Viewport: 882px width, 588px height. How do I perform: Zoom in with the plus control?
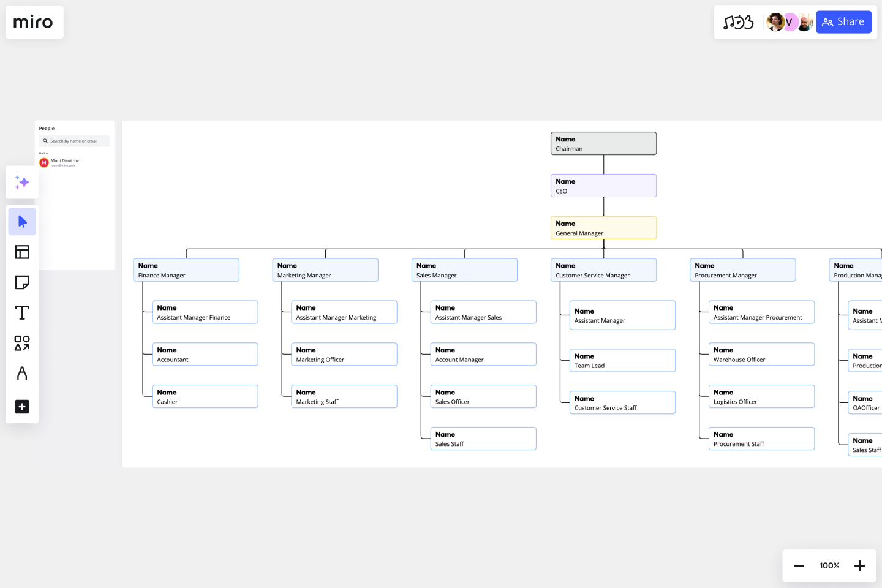(x=859, y=565)
